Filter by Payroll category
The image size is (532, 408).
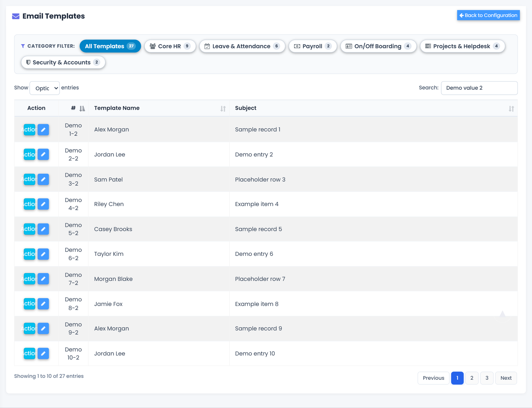(x=313, y=46)
